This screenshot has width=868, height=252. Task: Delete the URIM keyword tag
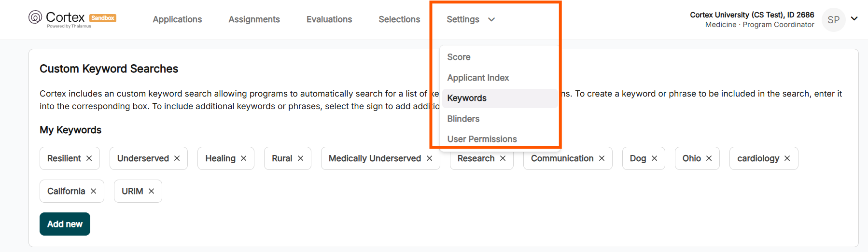pyautogui.click(x=152, y=191)
